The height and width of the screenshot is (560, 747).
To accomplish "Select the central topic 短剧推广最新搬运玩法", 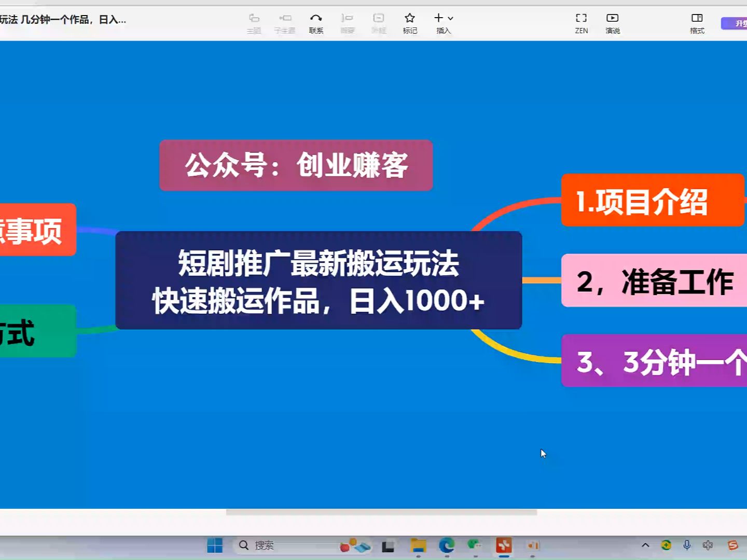I will (319, 281).
